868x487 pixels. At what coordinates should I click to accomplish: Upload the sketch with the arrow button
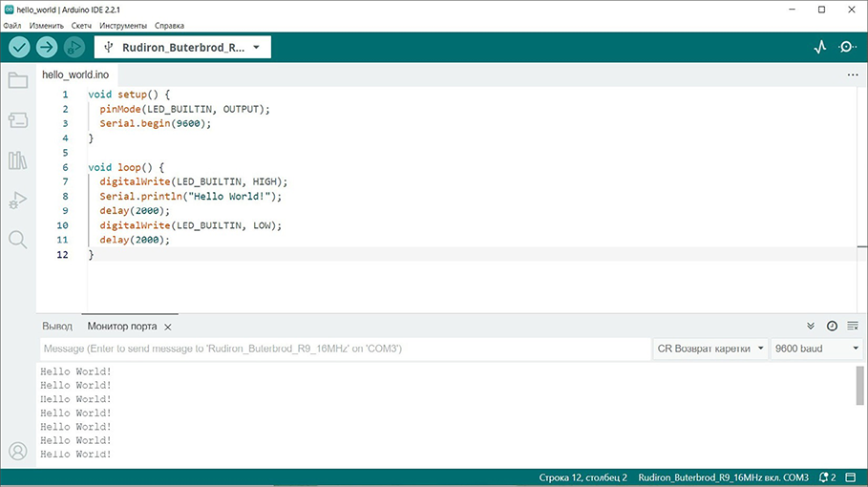point(47,47)
